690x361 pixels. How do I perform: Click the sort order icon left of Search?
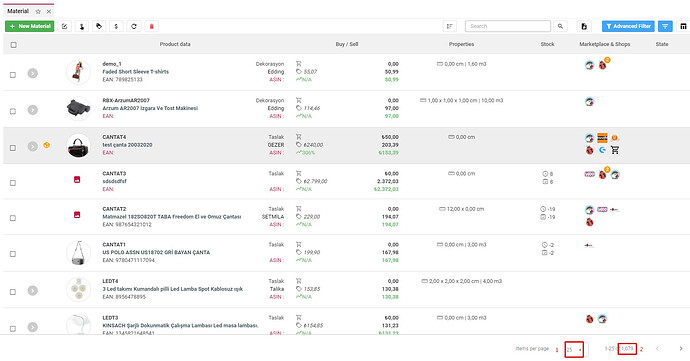tap(449, 26)
